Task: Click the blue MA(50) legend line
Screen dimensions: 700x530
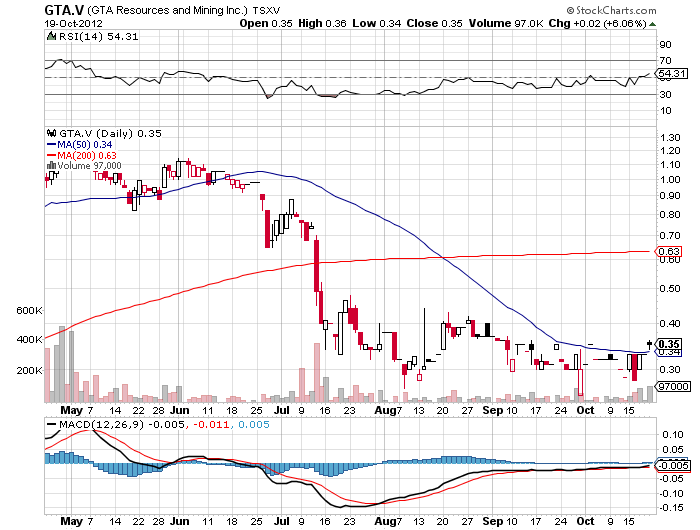Action: [51, 144]
